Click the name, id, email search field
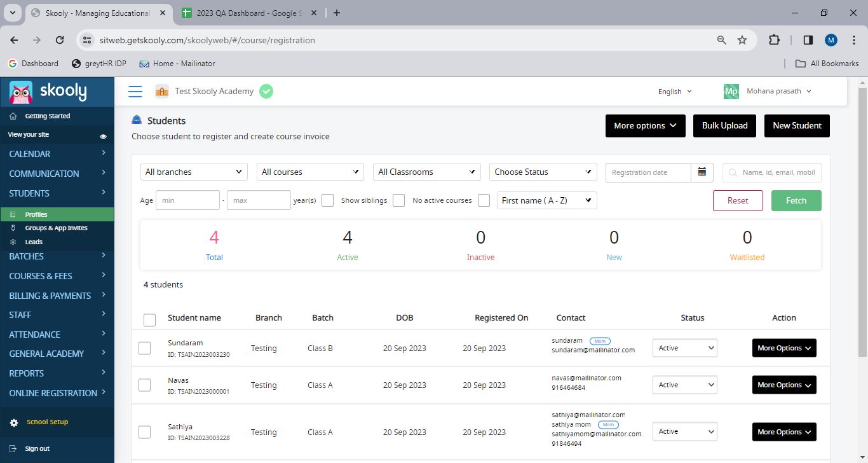This screenshot has height=463, width=868. pos(772,172)
